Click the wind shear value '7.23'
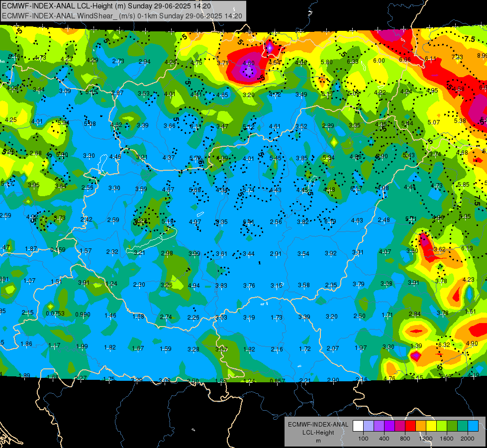Image resolution: width=487 pixels, height=448 pixels. tap(457, 57)
